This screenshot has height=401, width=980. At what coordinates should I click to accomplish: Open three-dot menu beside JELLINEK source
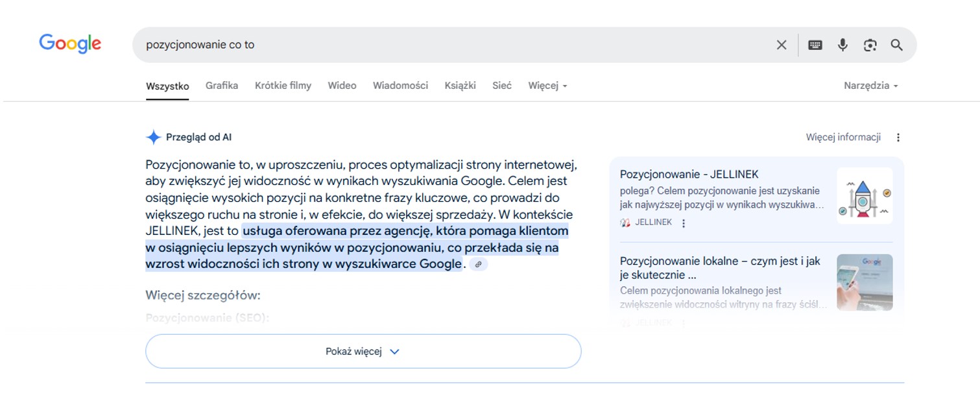point(684,223)
